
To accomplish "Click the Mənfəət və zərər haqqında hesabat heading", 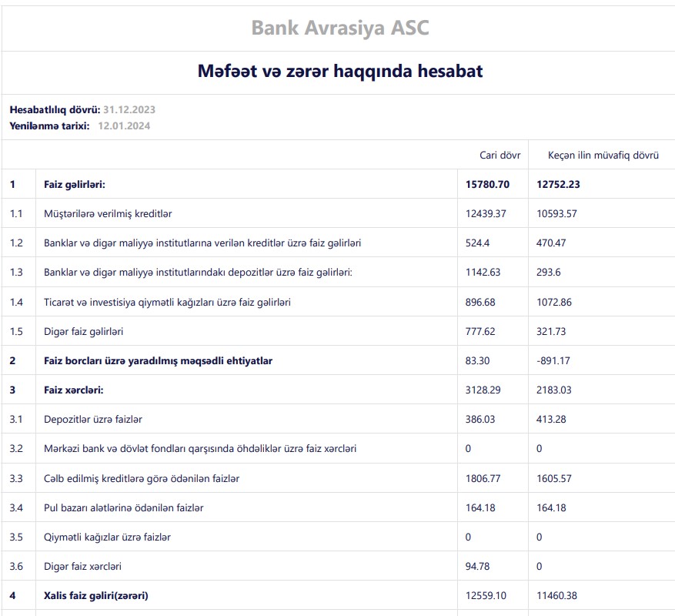I will pos(339,72).
